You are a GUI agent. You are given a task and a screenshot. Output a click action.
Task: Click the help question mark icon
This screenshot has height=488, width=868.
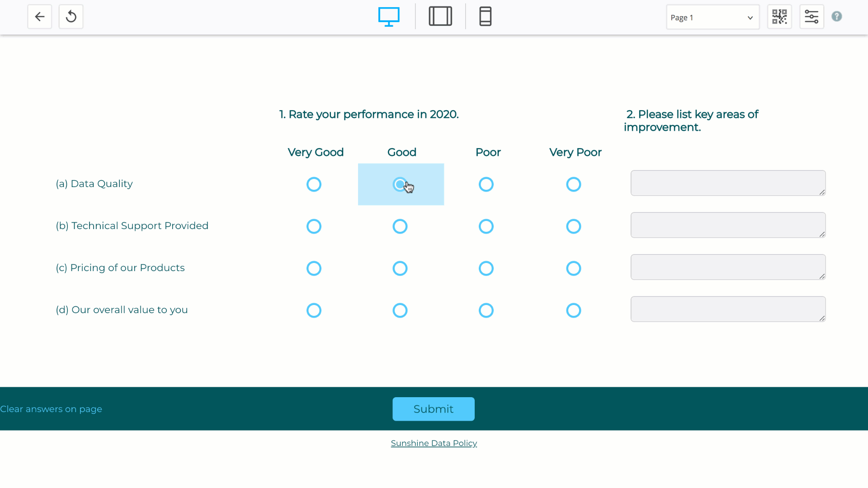[837, 17]
